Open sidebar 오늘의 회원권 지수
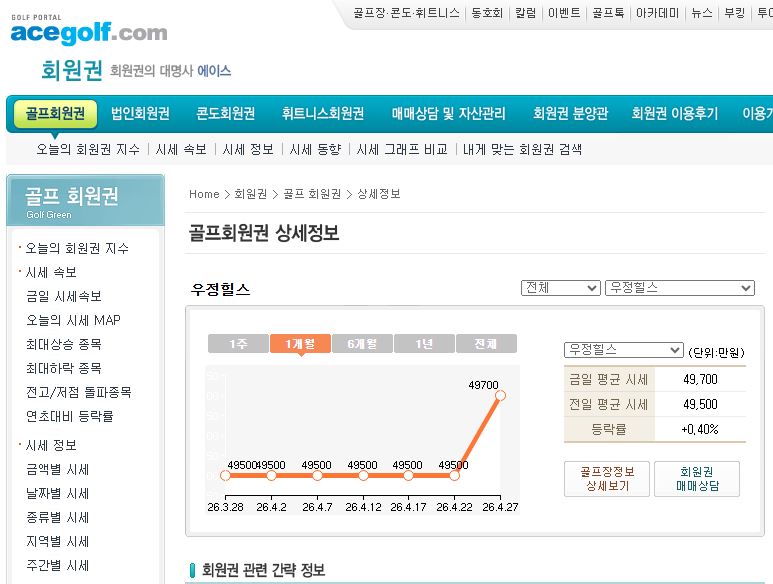 pyautogui.click(x=77, y=248)
